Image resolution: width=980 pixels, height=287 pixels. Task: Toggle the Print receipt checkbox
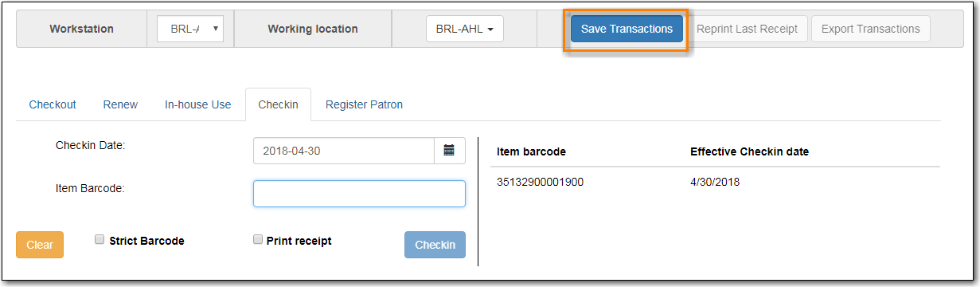coord(257,239)
